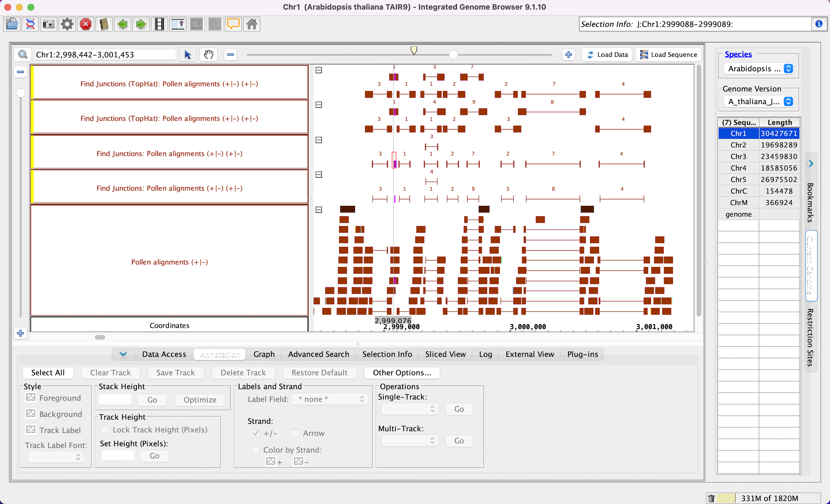This screenshot has height=504, width=830.
Task: Click the Select All button
Action: 48,372
